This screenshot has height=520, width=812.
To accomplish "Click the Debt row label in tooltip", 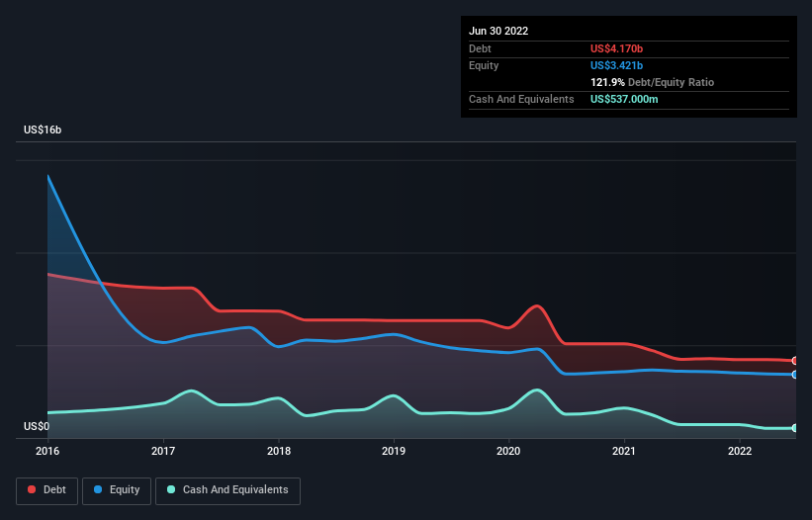I will point(480,48).
